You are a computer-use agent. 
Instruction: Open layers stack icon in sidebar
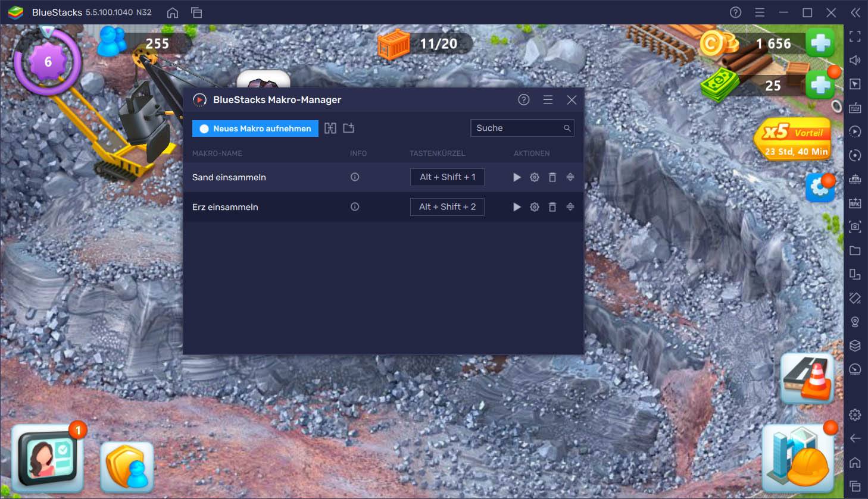click(x=855, y=346)
